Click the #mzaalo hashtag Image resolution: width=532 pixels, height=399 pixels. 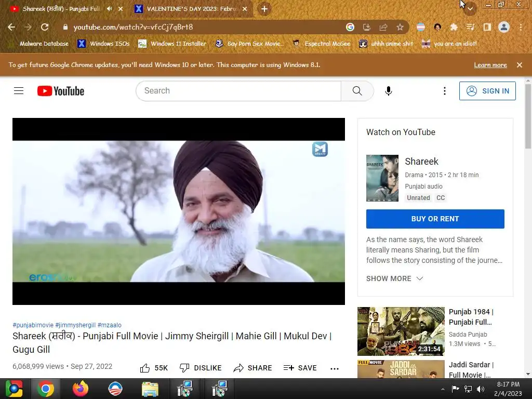click(x=109, y=325)
